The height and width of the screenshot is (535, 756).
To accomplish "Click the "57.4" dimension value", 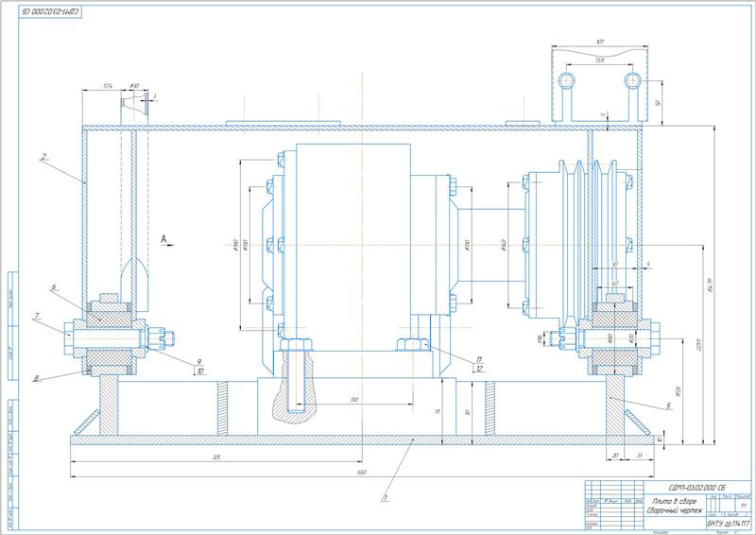I will 108,86.
